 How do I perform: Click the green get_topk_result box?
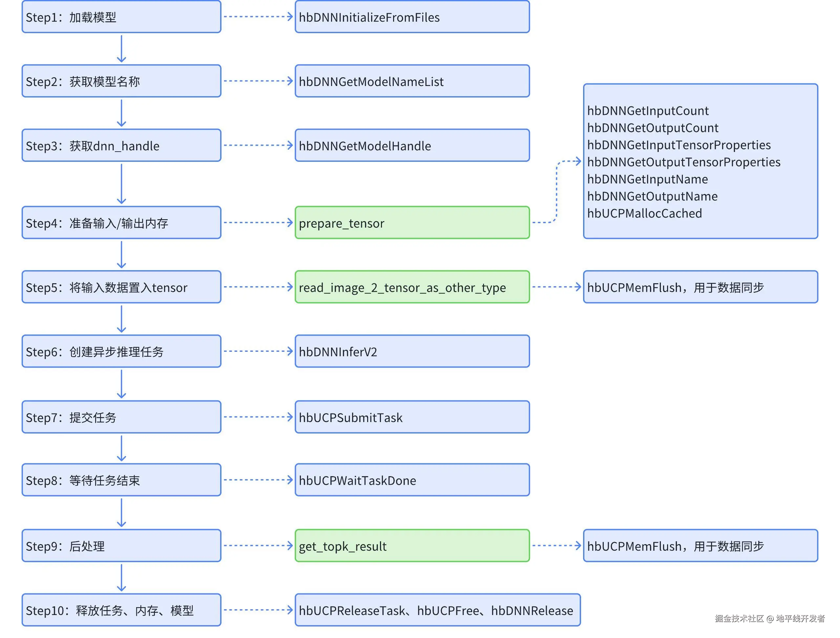412,546
